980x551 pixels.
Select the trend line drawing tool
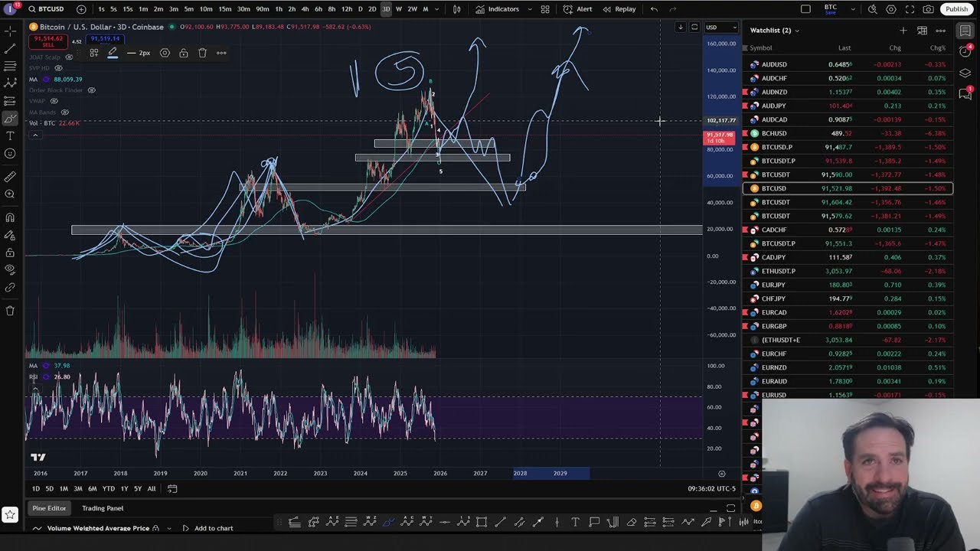pos(10,48)
